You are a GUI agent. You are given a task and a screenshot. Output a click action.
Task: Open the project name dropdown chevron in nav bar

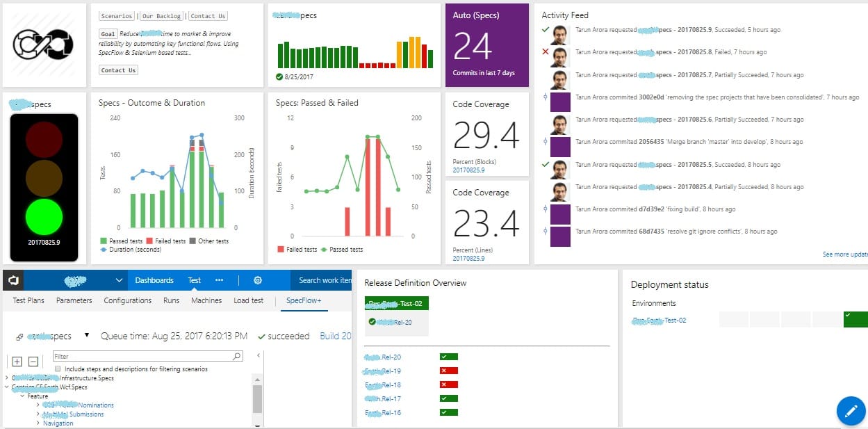(119, 280)
